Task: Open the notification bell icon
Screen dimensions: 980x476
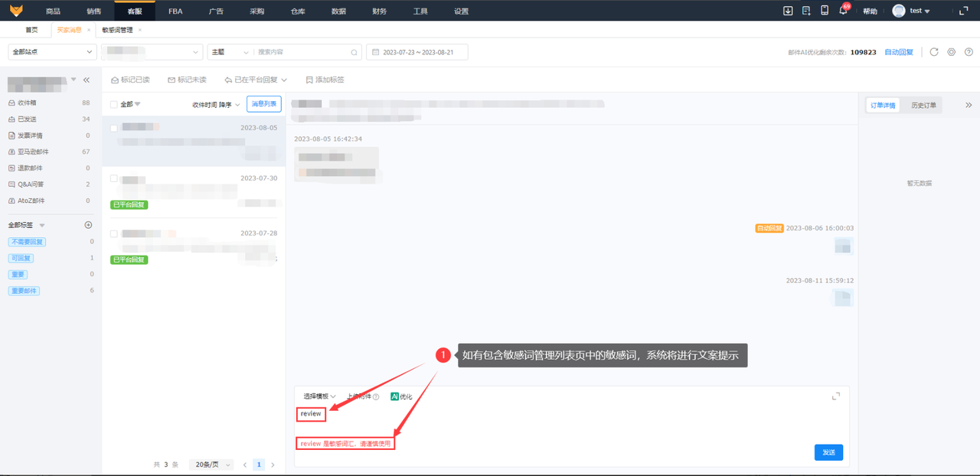Action: (843, 11)
